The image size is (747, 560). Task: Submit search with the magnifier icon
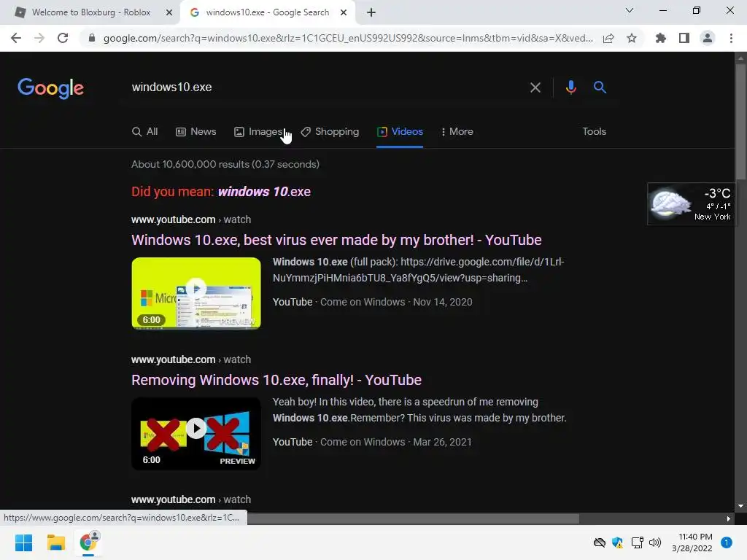coord(600,87)
